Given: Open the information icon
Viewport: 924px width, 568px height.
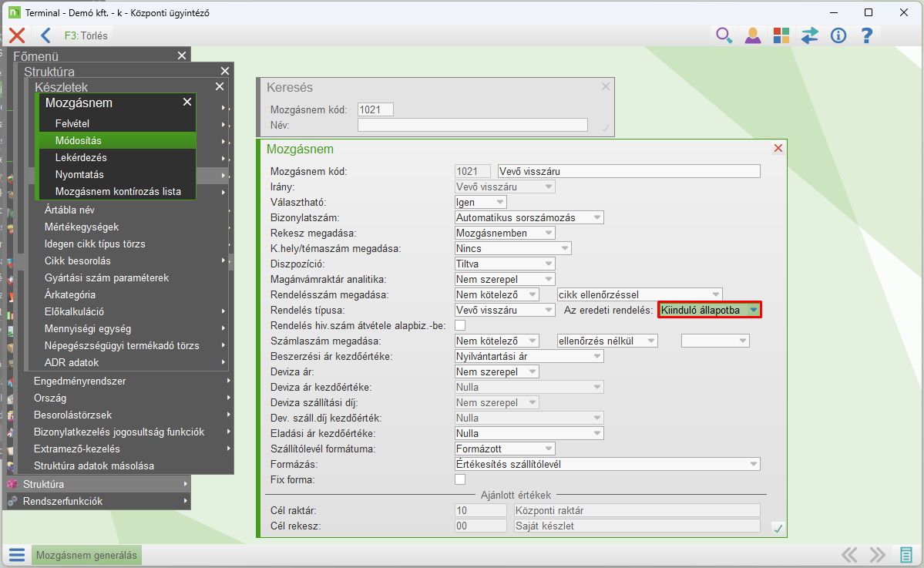Looking at the screenshot, I should tap(838, 35).
